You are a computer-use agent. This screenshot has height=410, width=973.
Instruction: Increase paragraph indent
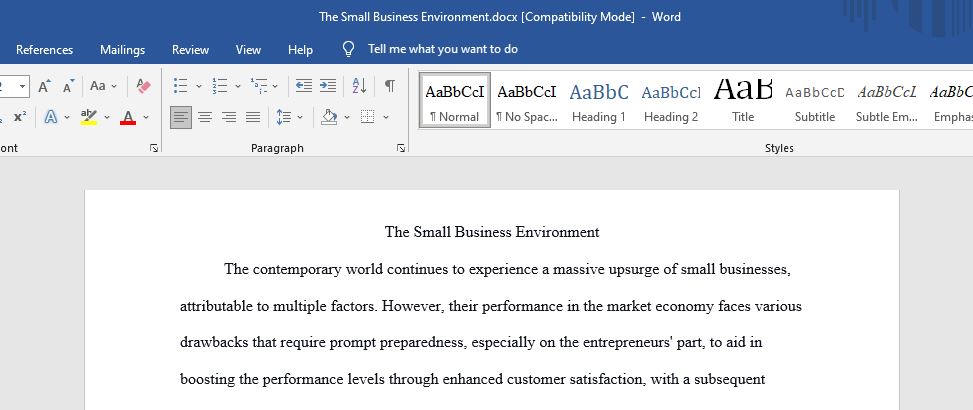coord(328,86)
